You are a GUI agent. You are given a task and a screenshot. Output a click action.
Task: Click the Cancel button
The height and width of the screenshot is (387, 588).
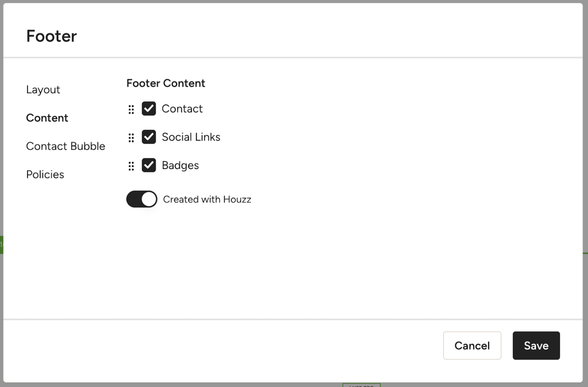point(472,345)
